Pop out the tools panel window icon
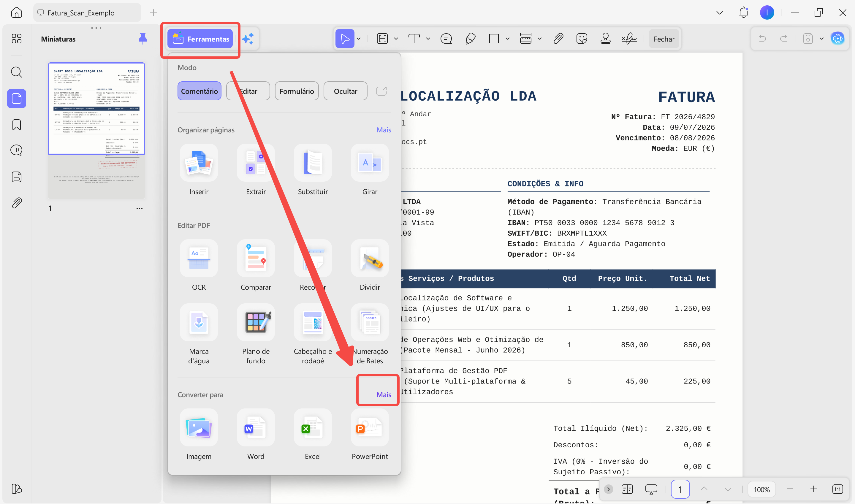855x504 pixels. pyautogui.click(x=381, y=91)
